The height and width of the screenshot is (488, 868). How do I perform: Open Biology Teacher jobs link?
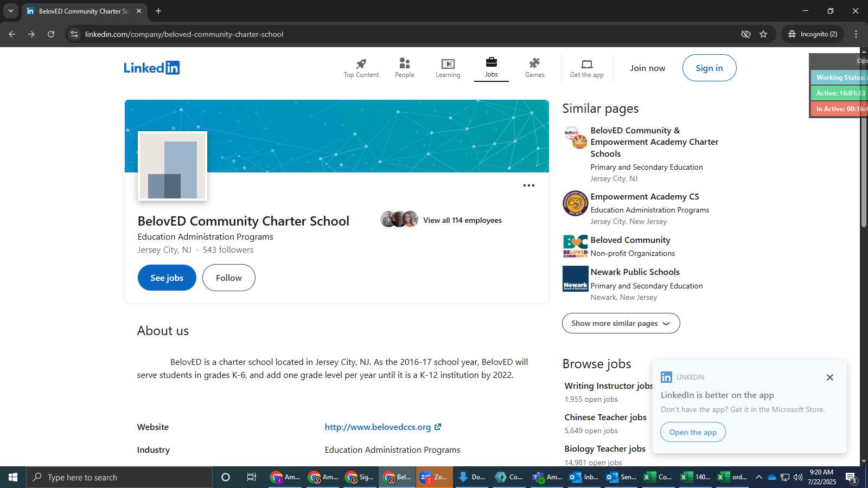[x=605, y=449]
